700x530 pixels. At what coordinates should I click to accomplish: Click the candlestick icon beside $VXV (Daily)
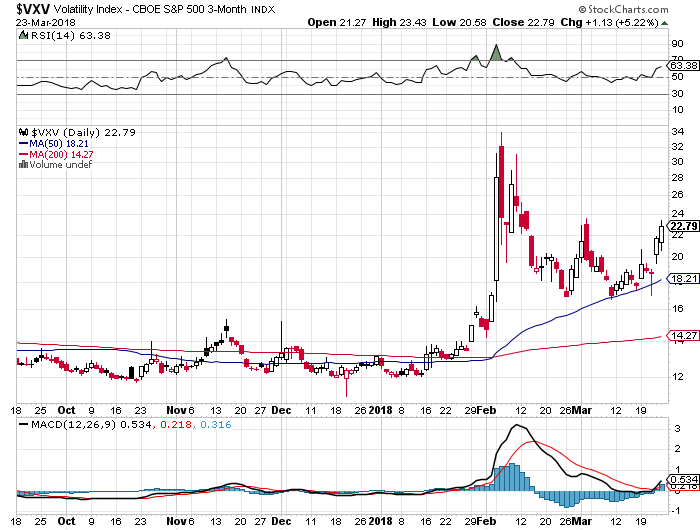tap(24, 132)
